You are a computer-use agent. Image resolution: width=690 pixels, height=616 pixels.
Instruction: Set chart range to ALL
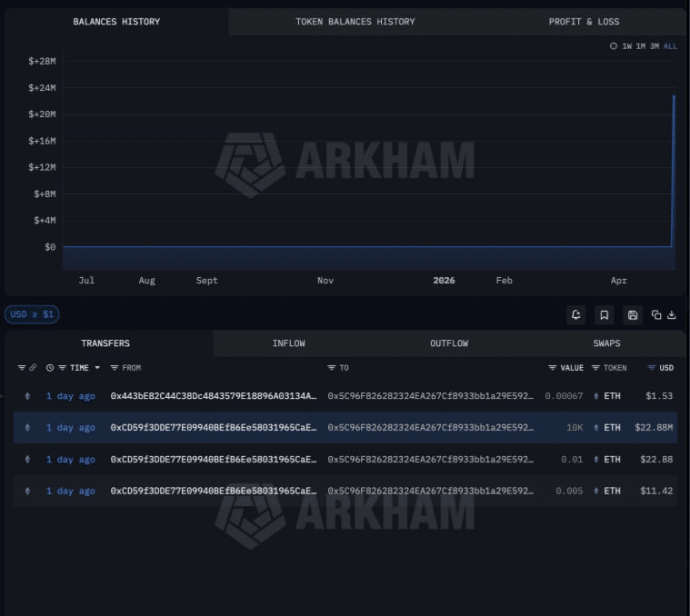tap(670, 46)
